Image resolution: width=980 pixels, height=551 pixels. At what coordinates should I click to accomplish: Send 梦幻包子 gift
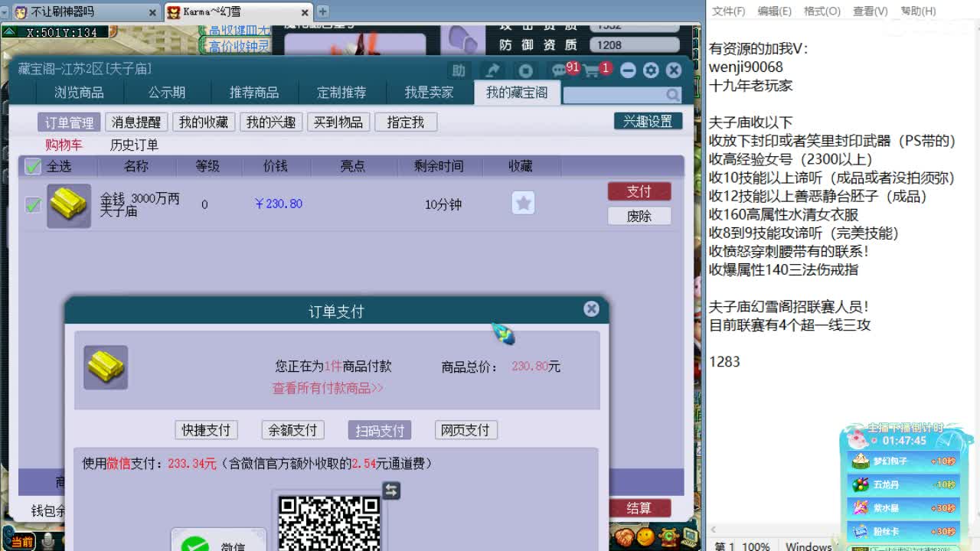click(x=903, y=461)
